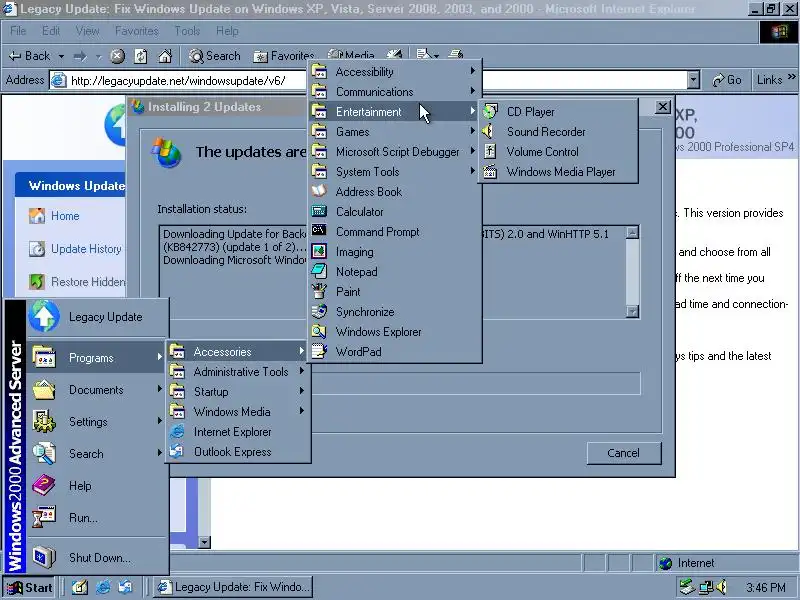Open Windows Explorer
Image resolution: width=800 pixels, height=600 pixels.
click(395, 332)
